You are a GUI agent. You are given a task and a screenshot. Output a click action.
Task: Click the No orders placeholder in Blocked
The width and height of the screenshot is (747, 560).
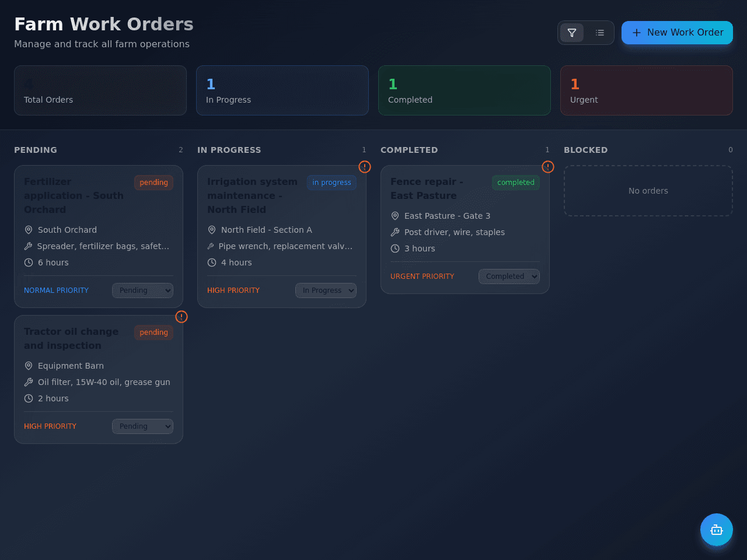(648, 191)
